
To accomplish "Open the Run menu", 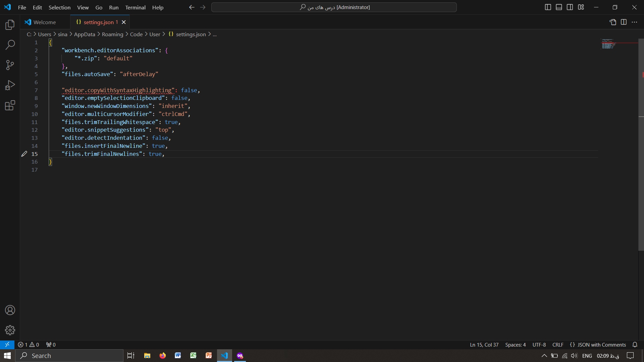I will coord(114,7).
